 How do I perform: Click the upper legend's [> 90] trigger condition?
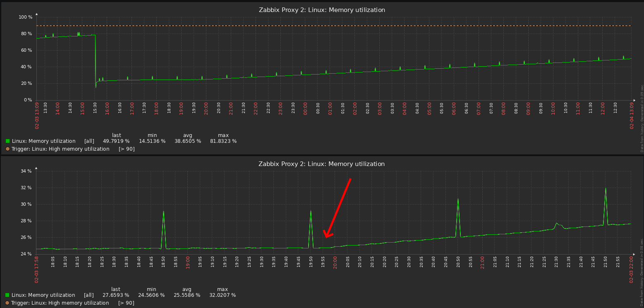(127, 149)
